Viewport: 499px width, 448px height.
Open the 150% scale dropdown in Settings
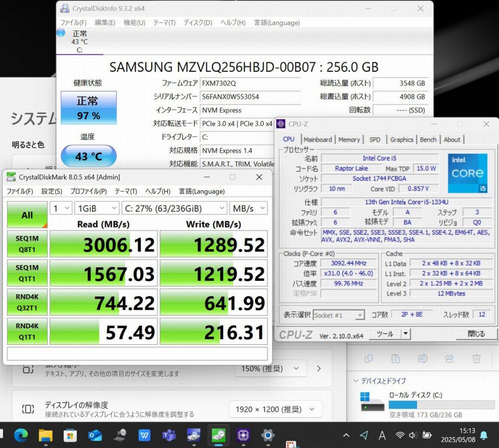(x=271, y=369)
